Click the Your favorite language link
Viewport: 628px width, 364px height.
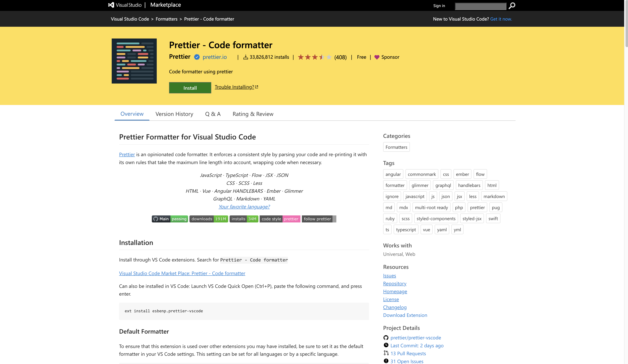244,206
